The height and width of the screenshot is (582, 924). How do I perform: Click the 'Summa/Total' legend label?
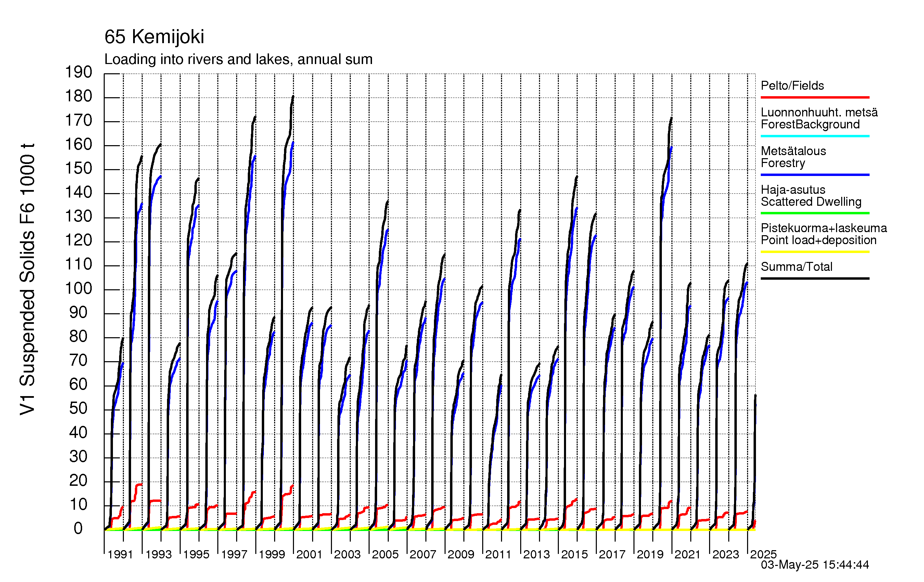click(797, 267)
